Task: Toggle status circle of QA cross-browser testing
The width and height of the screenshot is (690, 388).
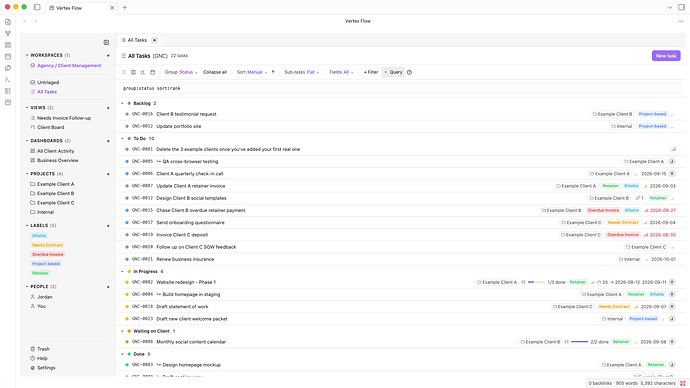Action: 127,161
